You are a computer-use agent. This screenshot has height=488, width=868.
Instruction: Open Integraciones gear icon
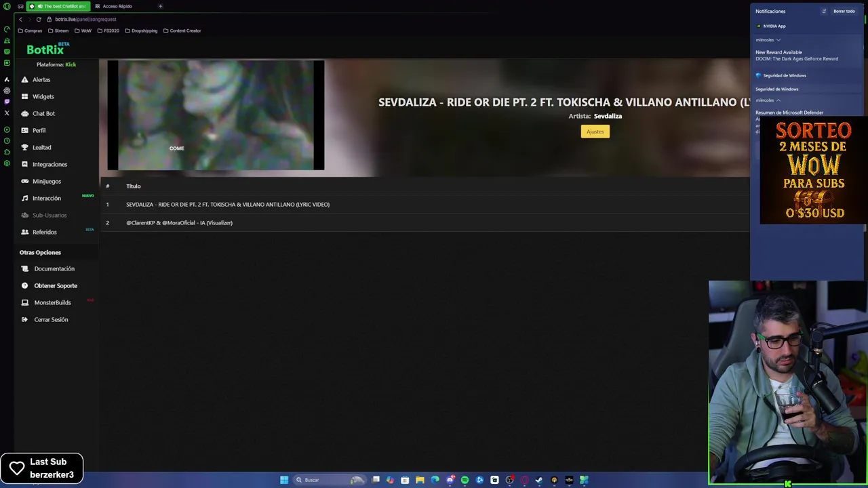tap(25, 164)
